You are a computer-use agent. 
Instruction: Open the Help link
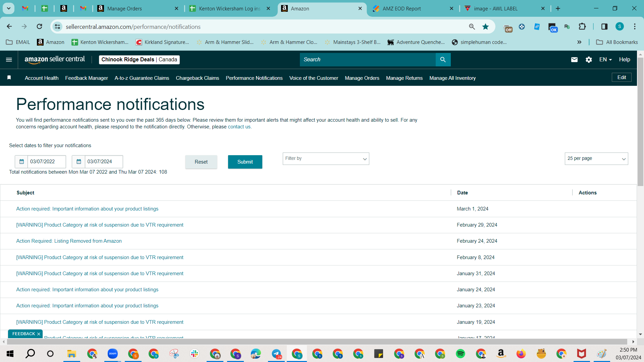(x=625, y=60)
